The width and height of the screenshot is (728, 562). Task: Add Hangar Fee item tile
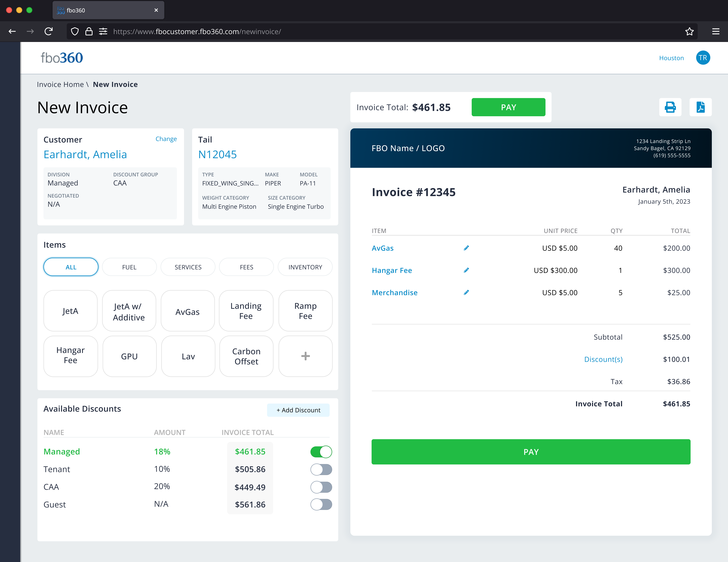pos(71,356)
